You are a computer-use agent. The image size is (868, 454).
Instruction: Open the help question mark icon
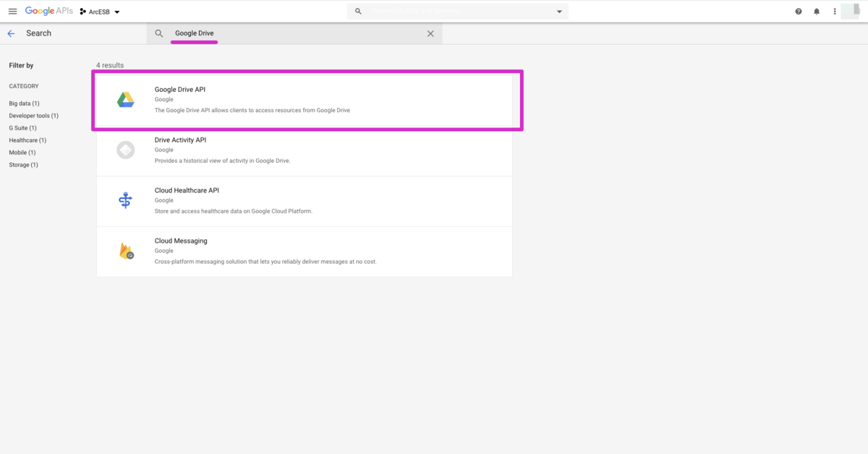click(x=799, y=12)
